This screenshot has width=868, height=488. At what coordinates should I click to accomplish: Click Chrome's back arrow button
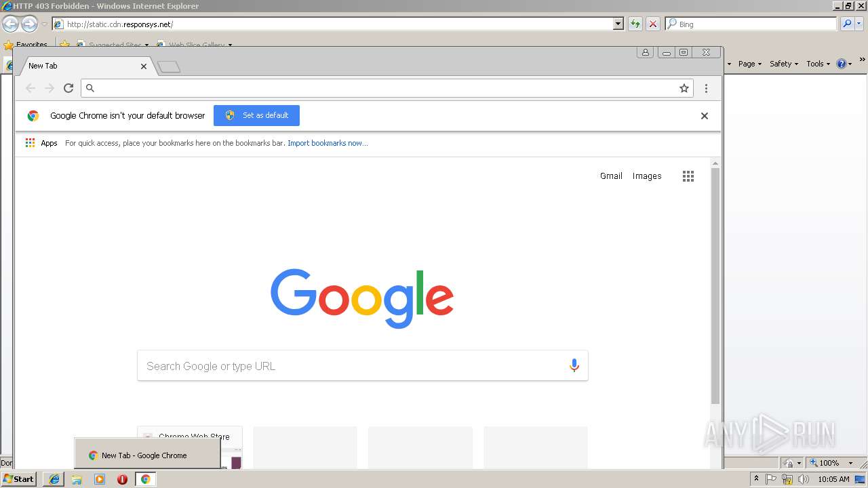point(31,88)
